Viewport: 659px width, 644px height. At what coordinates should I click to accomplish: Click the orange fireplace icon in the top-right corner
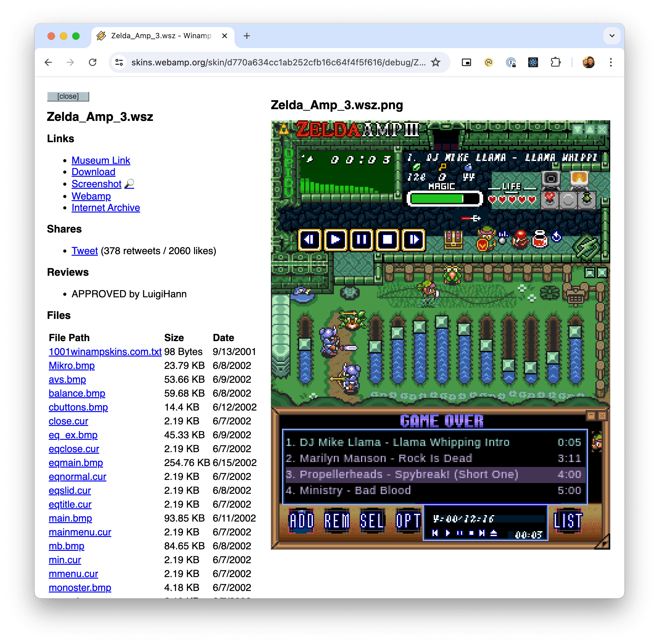point(579,178)
